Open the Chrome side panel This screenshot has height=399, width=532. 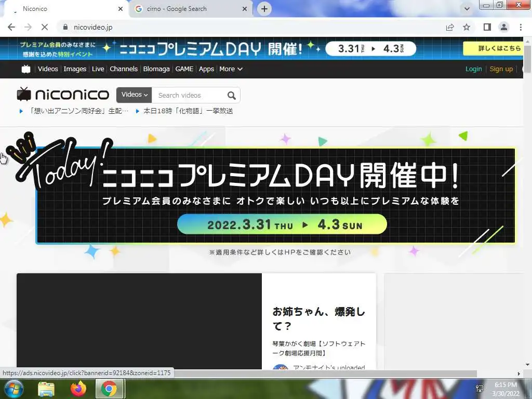point(487,27)
